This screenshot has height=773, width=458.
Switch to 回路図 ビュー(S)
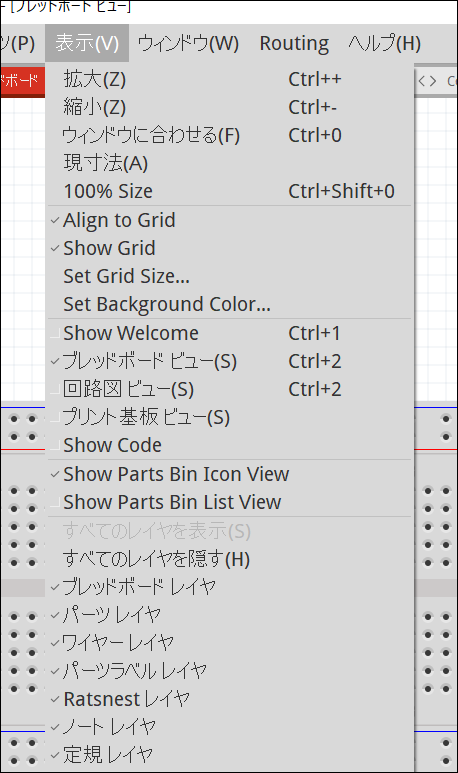[x=229, y=389]
